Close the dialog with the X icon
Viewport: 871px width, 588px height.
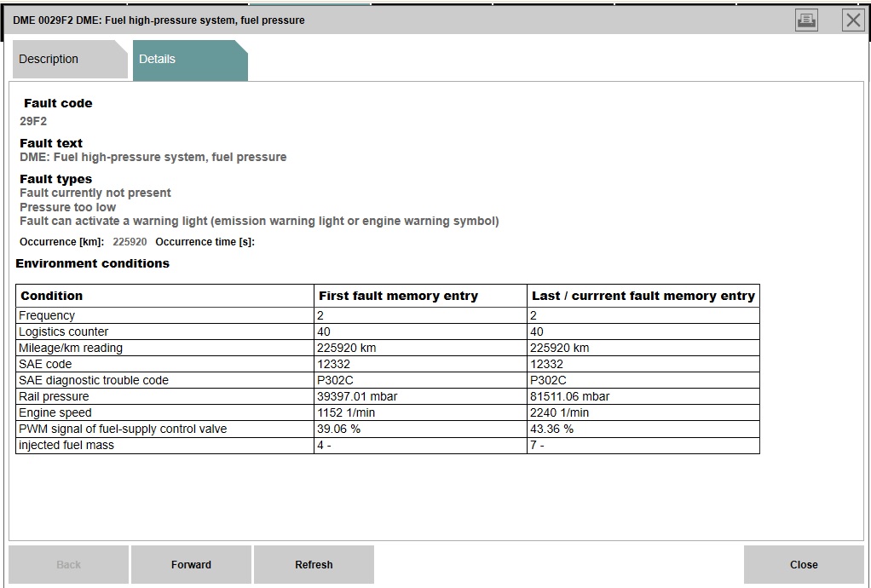(x=853, y=20)
